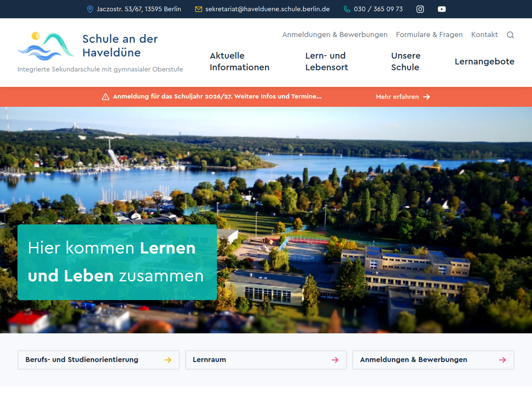Click the arrow beside Mehr erfahren
The width and height of the screenshot is (532, 399).
point(426,97)
